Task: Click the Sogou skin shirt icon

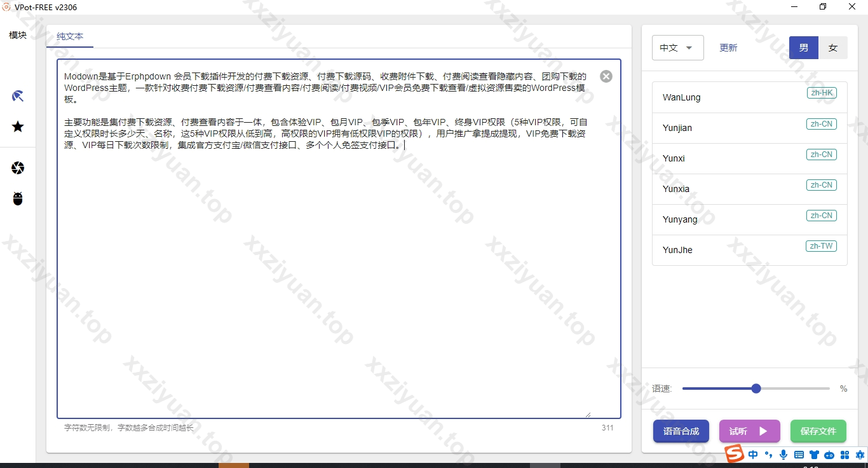Action: point(814,455)
